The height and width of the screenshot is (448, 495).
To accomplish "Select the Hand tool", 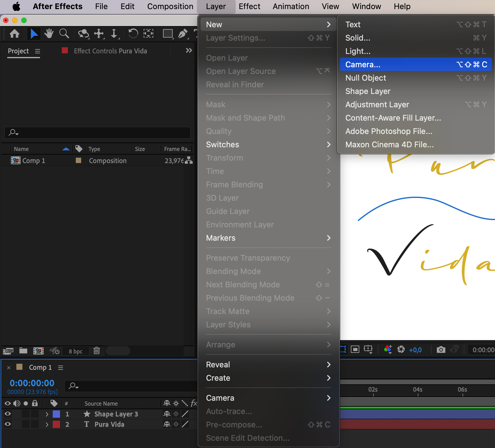I will point(49,33).
